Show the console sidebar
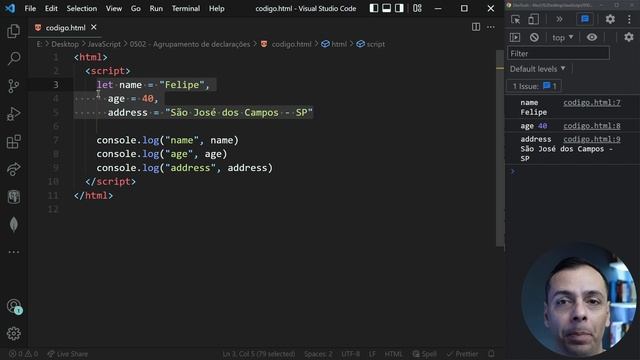 click(515, 37)
